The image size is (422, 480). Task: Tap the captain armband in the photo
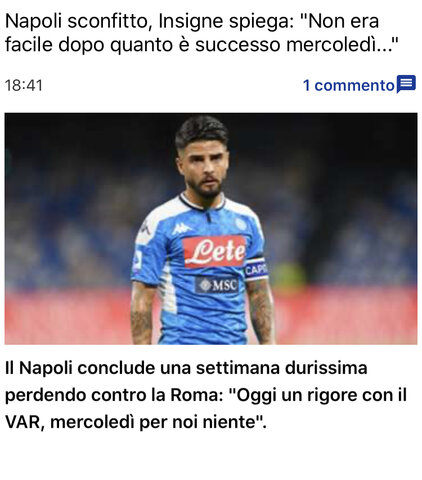click(256, 269)
